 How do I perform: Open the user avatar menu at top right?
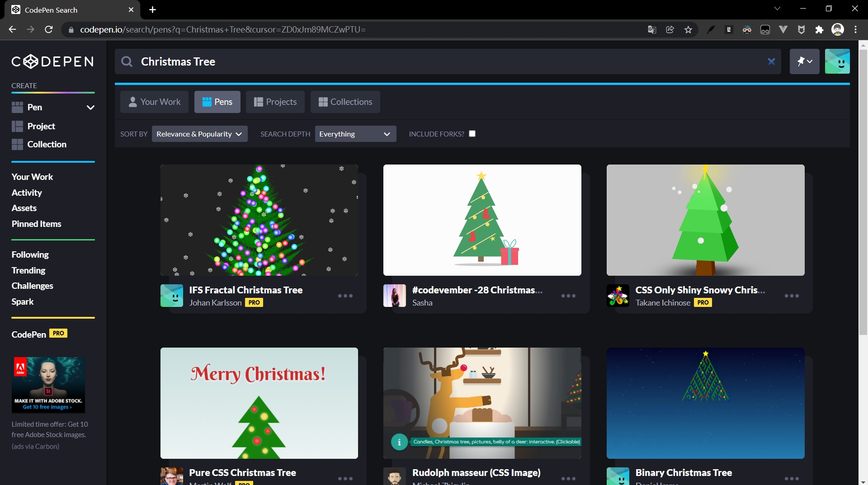tap(837, 61)
